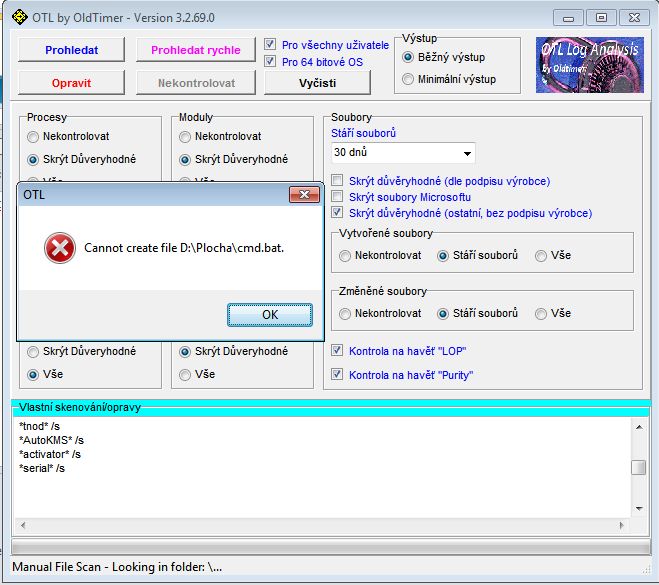Select Skrýt Důveryhodné in the lower left group
The height and width of the screenshot is (585, 659).
tap(33, 352)
